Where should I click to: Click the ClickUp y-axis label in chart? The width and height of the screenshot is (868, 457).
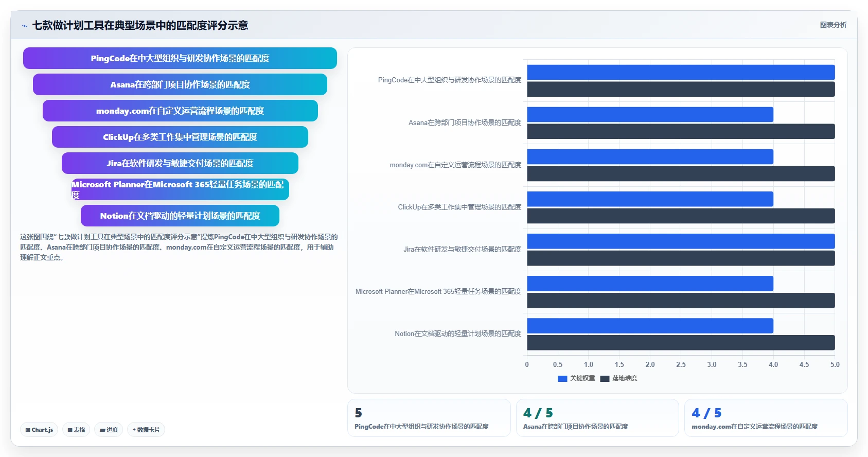[459, 207]
